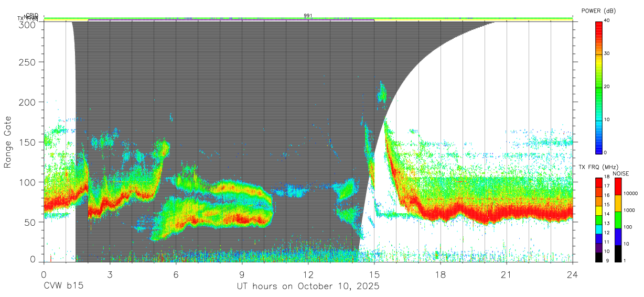Click the Range Gate y-axis title
Viewport: 644px width, 297px height.
[8, 142]
